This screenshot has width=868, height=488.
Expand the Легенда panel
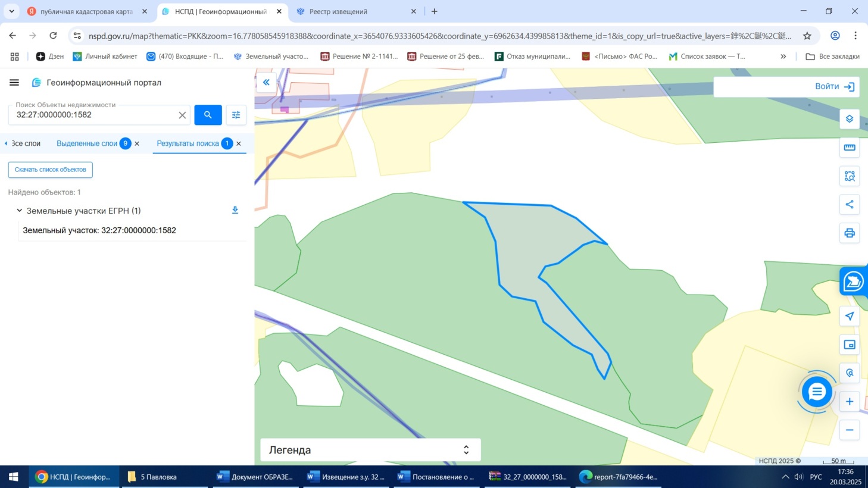[x=466, y=450]
